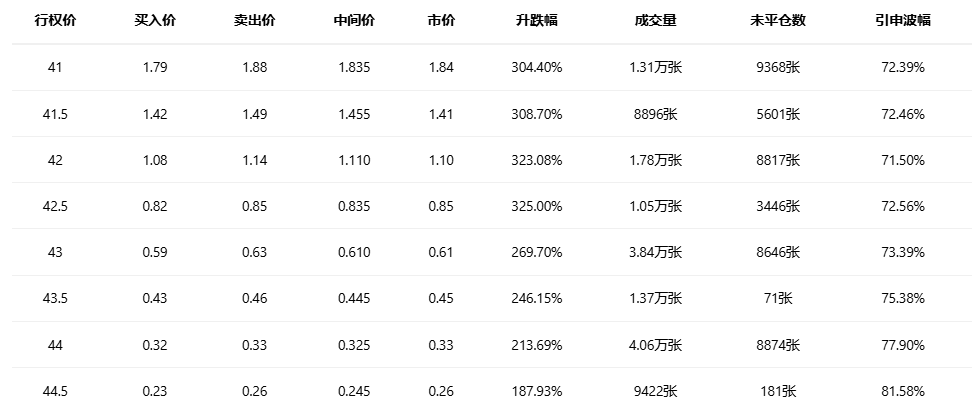Screen dimensions: 978x411
Task: Click the 卖出价 column header
Action: click(254, 20)
